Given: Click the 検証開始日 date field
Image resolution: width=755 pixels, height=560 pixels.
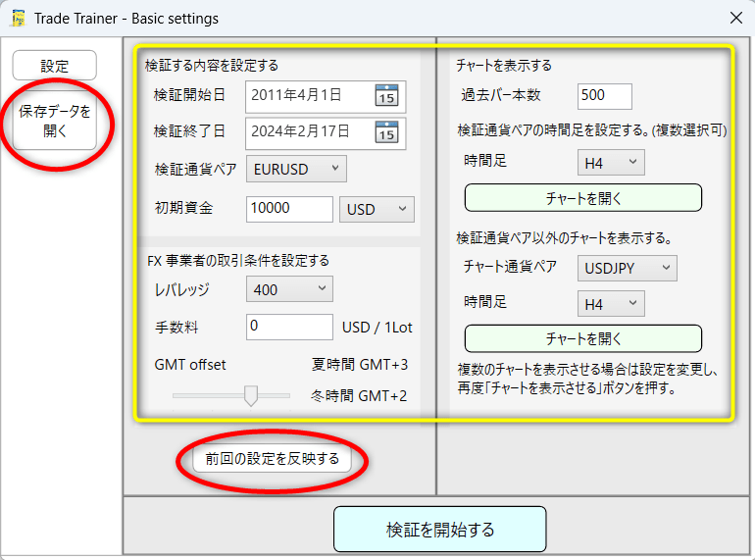Looking at the screenshot, I should click(326, 96).
